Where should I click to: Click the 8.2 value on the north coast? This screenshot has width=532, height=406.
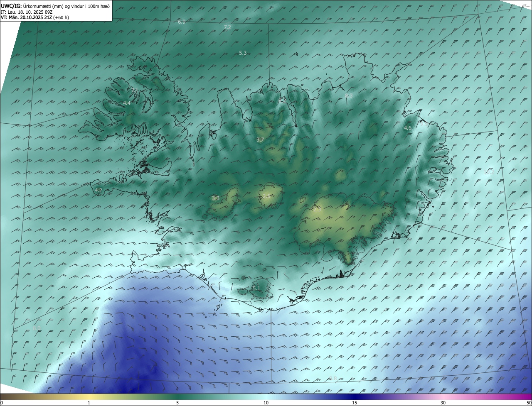pyautogui.click(x=282, y=100)
